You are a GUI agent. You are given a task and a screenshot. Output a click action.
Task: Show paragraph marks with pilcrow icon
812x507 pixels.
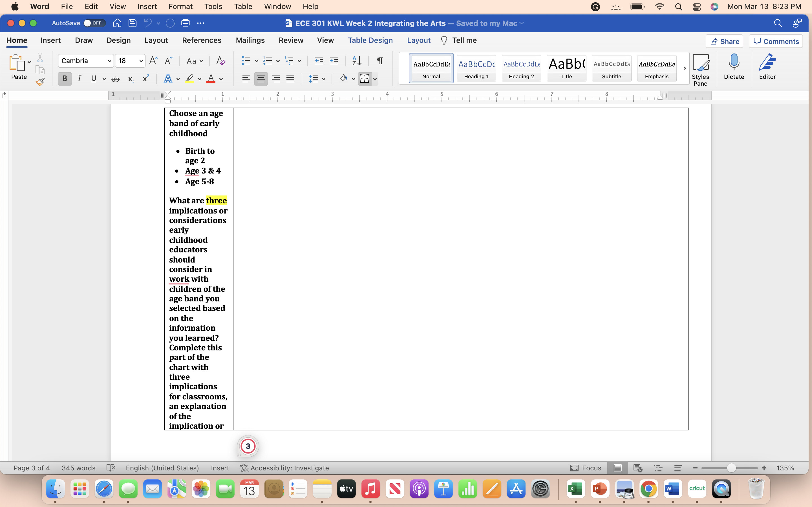380,61
